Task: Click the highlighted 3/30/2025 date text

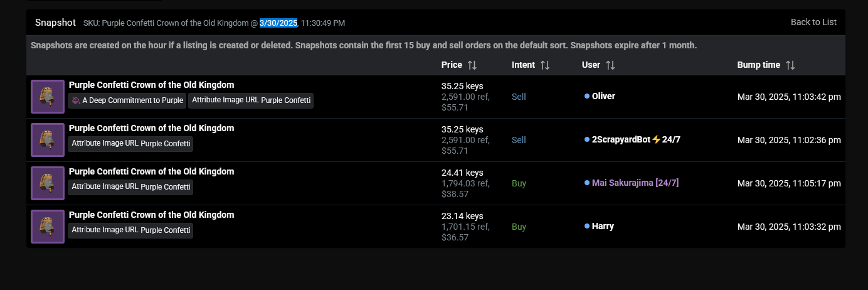Action: pyautogui.click(x=278, y=23)
